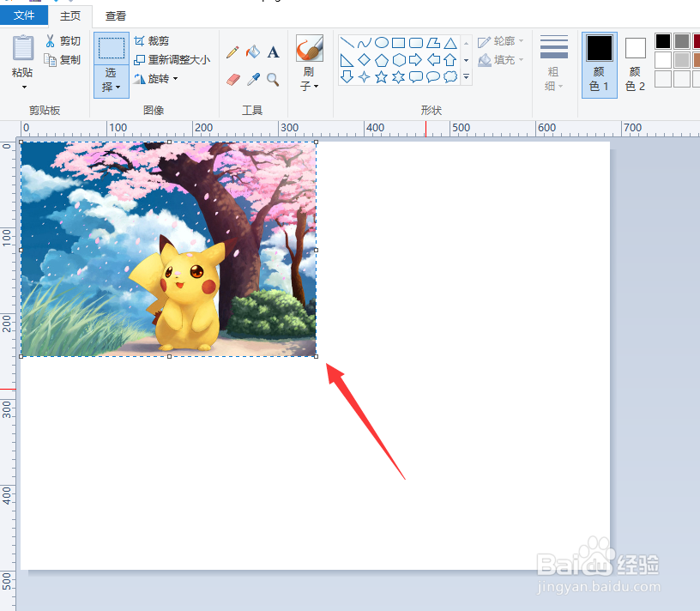Pick the white palette swatch
The image size is (700, 611).
(663, 60)
